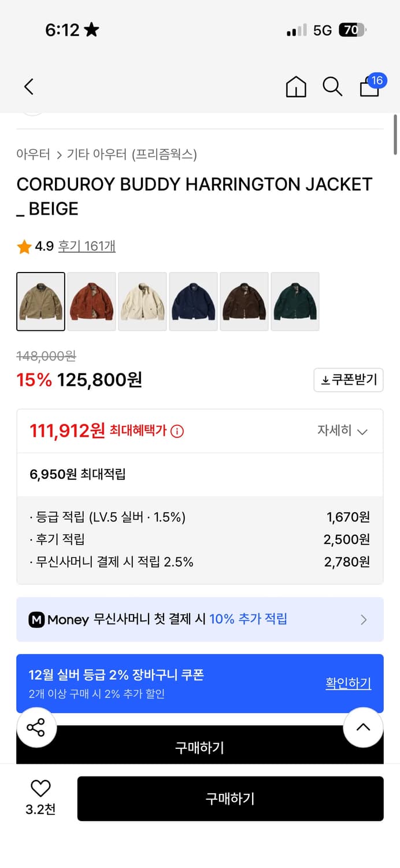The width and height of the screenshot is (400, 868).
Task: Tap the 쿠폰받기 coupon button
Action: 348,380
